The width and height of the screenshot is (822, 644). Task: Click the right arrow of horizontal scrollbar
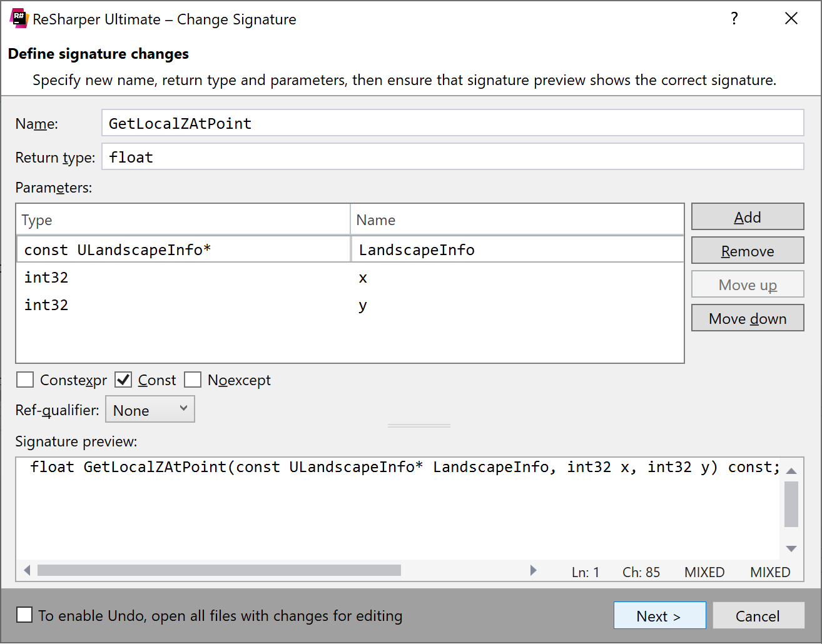(x=533, y=570)
